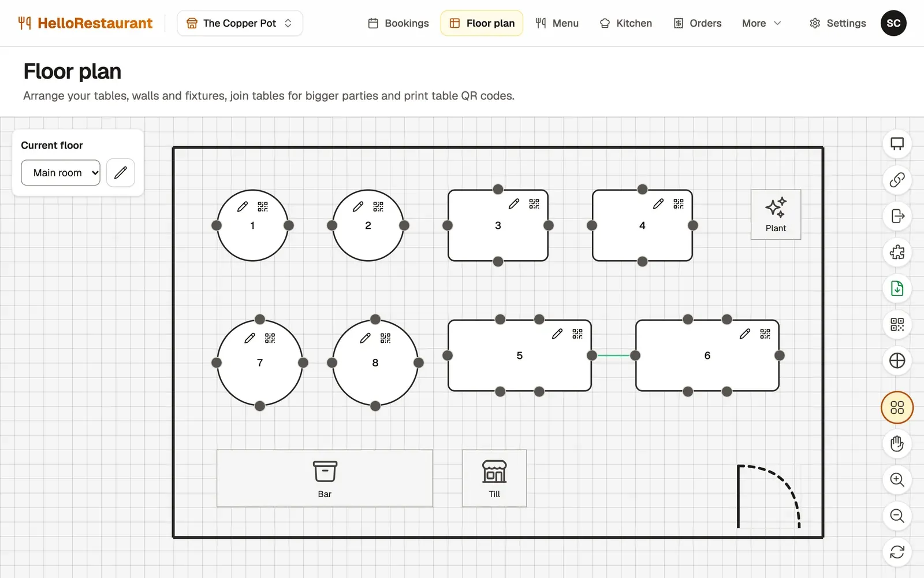Open QR code for table 4

[x=679, y=203]
